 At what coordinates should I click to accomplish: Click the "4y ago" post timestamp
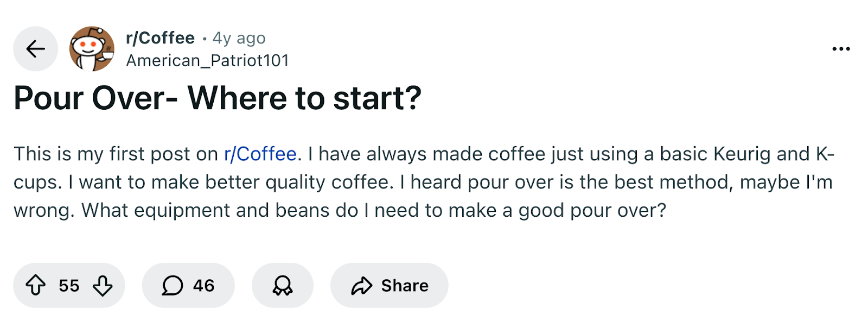239,38
